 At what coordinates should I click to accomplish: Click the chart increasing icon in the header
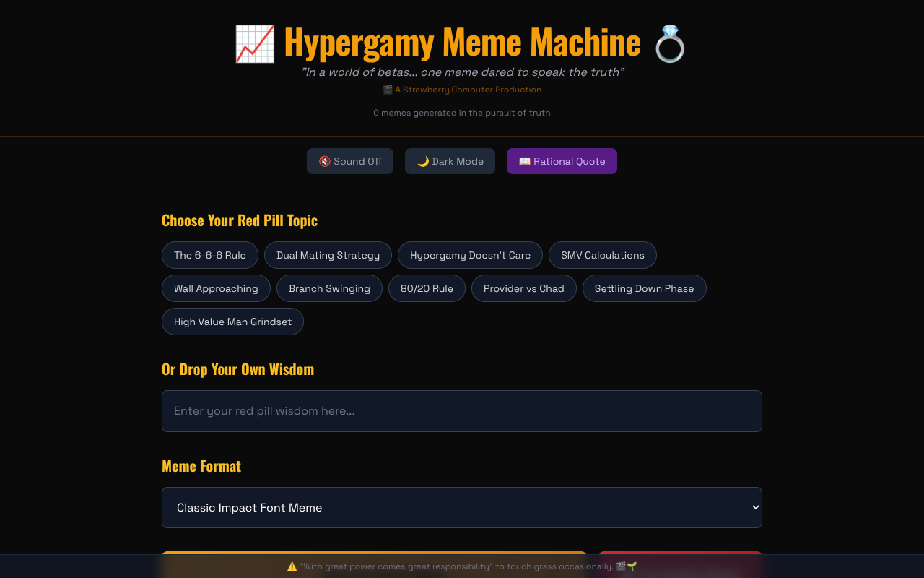[x=254, y=43]
